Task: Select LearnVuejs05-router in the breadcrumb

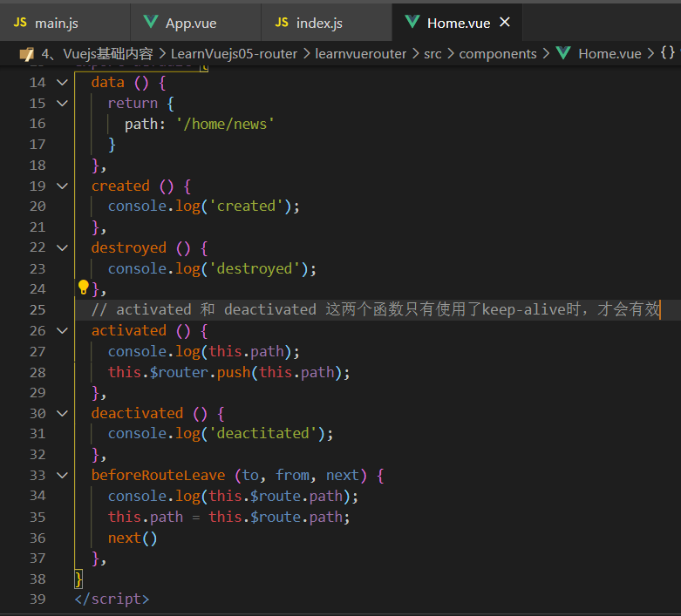Action: coord(234,54)
